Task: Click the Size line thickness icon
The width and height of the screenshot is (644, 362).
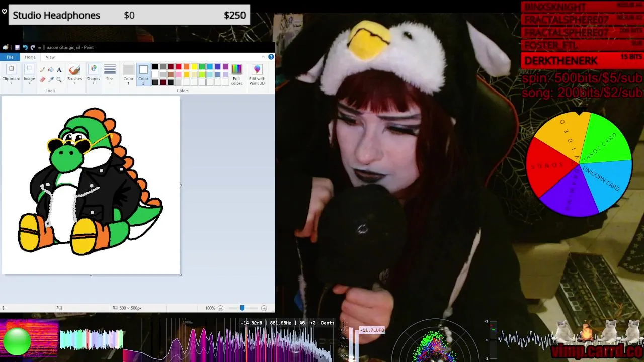Action: pos(110,69)
